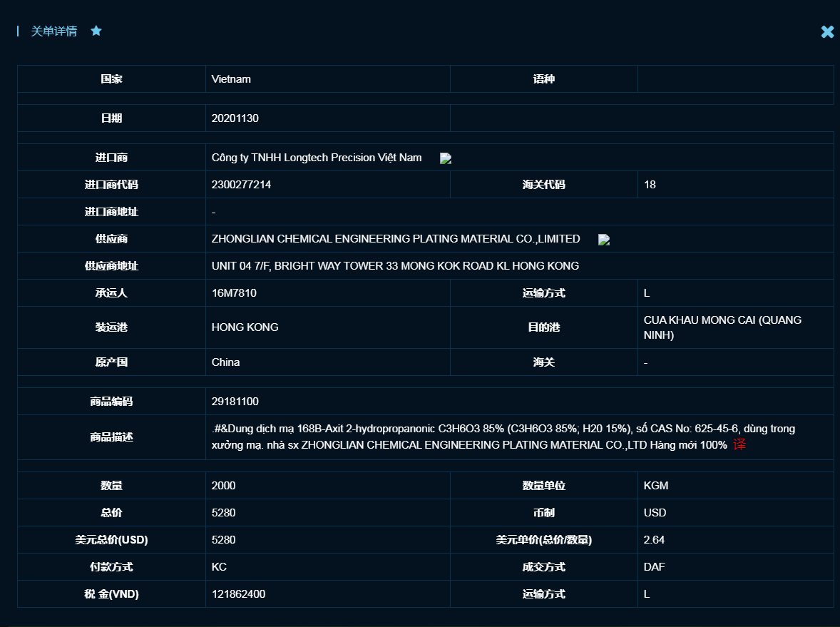This screenshot has width=840, height=627.
Task: Select total price 5280 in 总价 row
Action: (223, 512)
